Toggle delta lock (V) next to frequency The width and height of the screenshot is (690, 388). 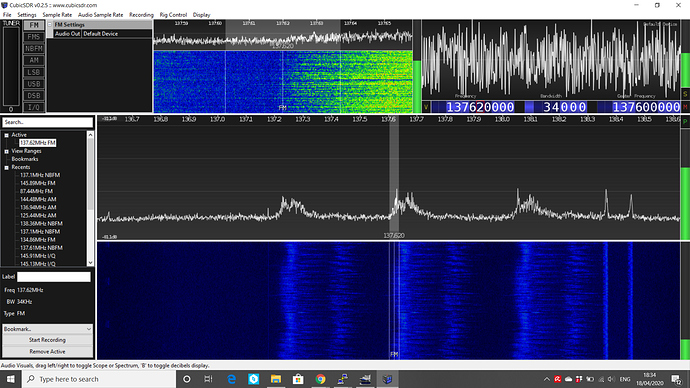[426, 107]
